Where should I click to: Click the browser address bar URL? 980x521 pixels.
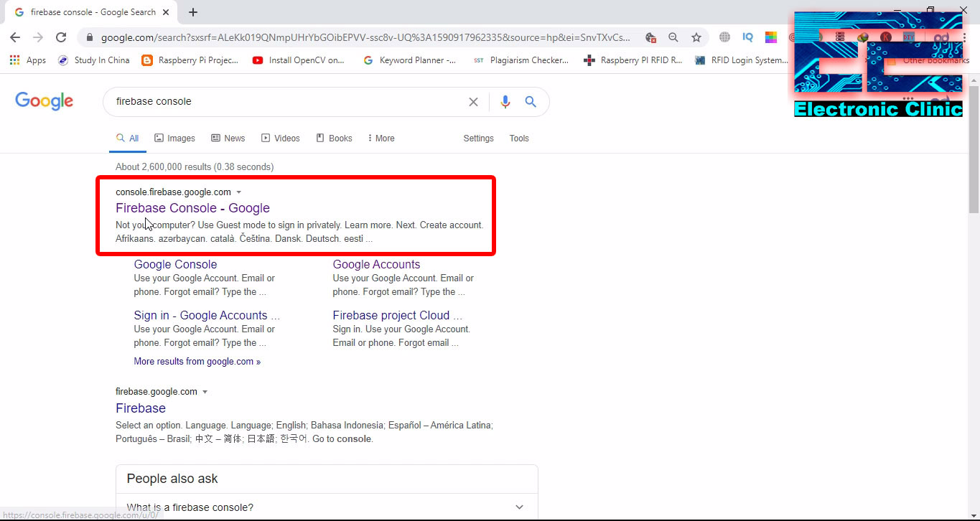click(x=366, y=37)
